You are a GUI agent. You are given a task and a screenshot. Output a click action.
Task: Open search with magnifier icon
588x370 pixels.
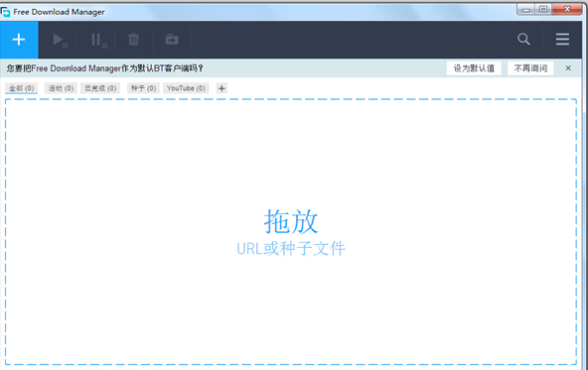pos(523,40)
